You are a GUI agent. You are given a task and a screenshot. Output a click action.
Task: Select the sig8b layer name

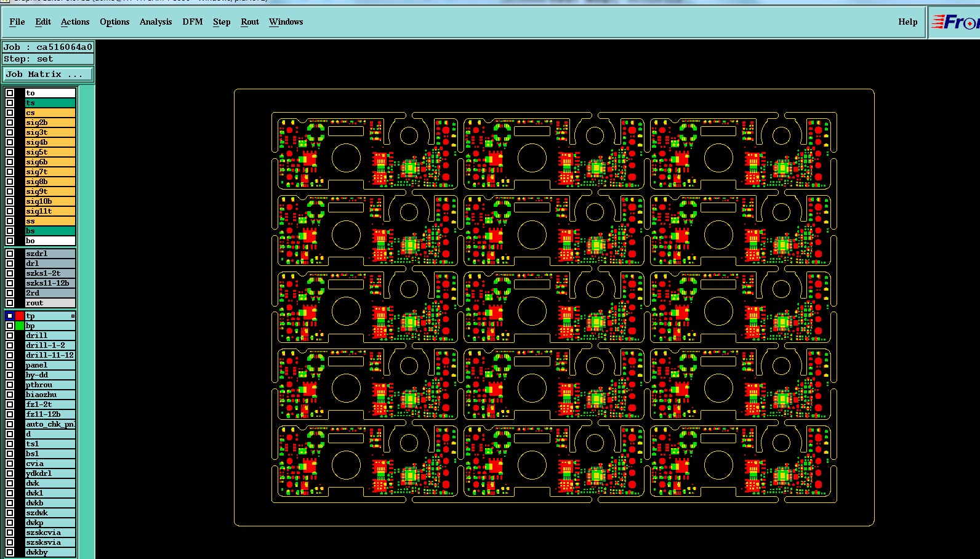[50, 182]
